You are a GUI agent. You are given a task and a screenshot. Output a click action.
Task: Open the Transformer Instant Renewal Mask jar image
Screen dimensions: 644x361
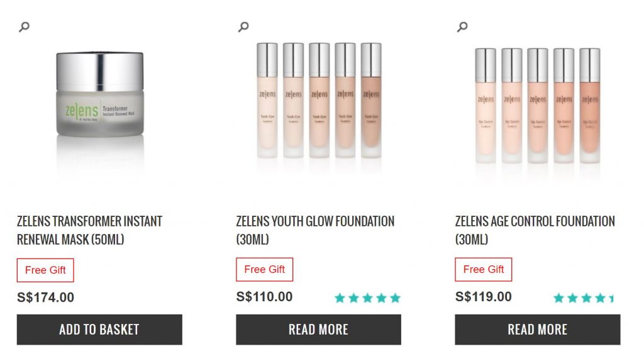point(100,96)
